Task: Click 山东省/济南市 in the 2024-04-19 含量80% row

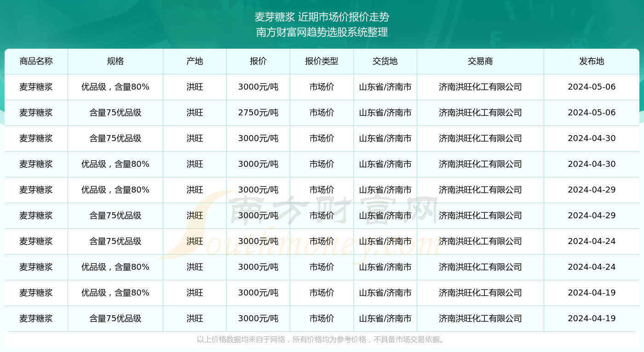Action: (385, 293)
